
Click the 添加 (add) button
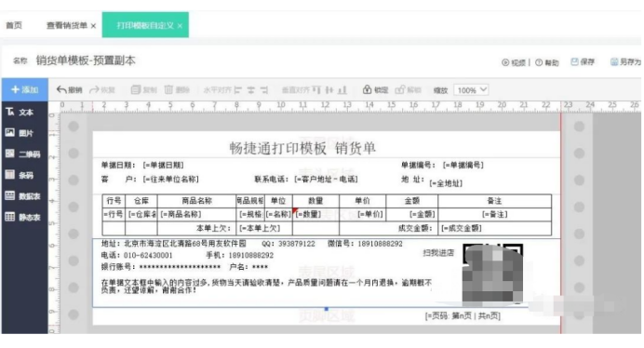click(x=24, y=89)
